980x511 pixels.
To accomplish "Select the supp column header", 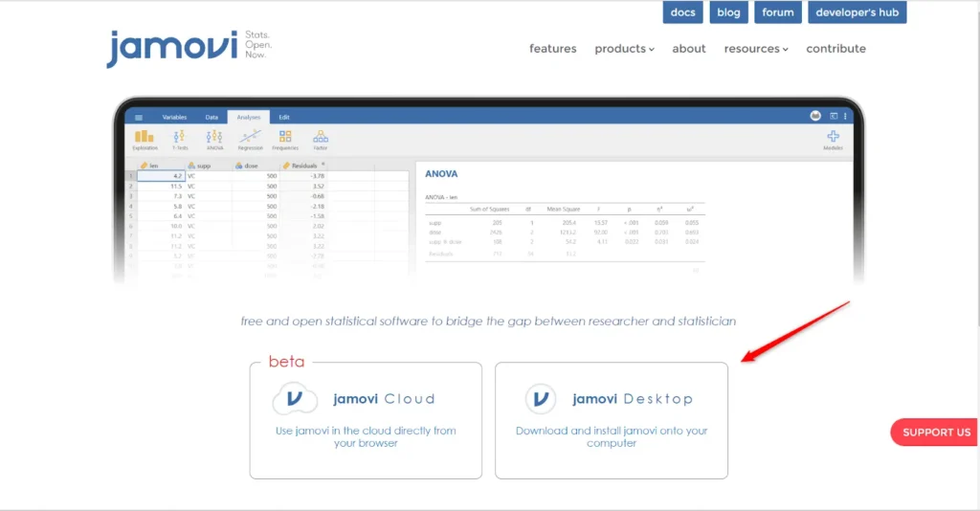I will (208, 166).
